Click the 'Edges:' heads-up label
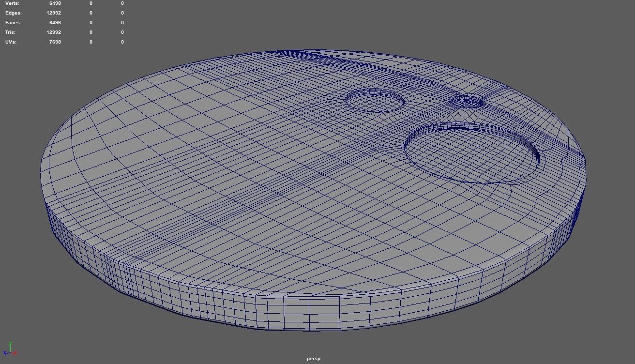The width and height of the screenshot is (635, 364). [14, 13]
